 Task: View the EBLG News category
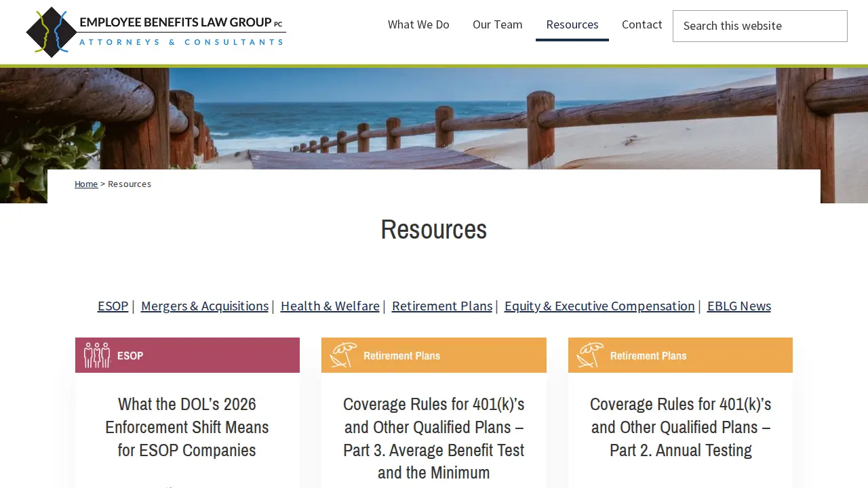tap(739, 306)
